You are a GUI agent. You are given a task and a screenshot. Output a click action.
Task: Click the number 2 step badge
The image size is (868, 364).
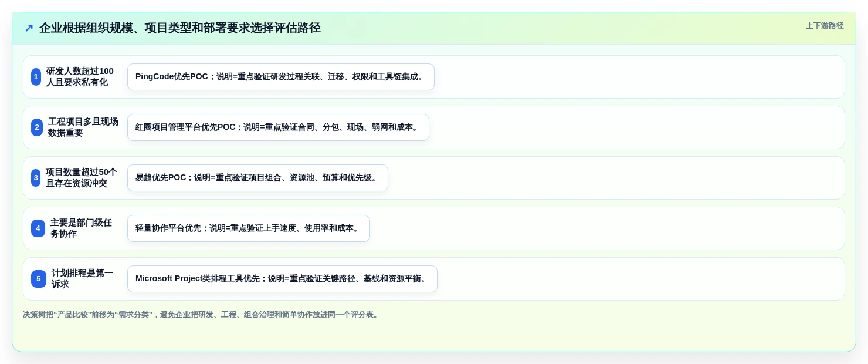(37, 127)
